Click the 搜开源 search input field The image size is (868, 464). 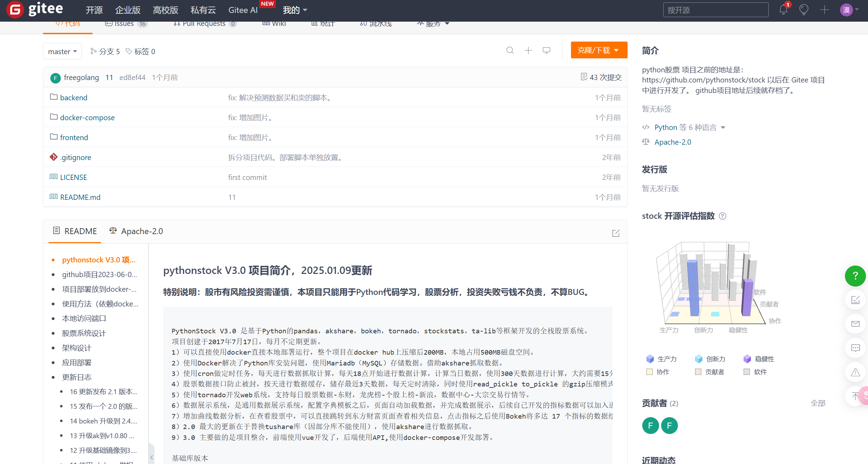715,10
